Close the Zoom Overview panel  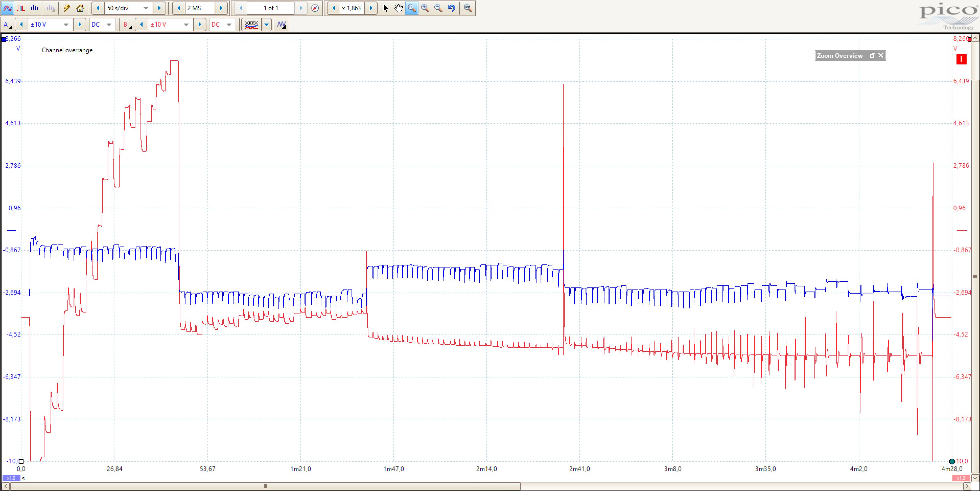pos(881,55)
